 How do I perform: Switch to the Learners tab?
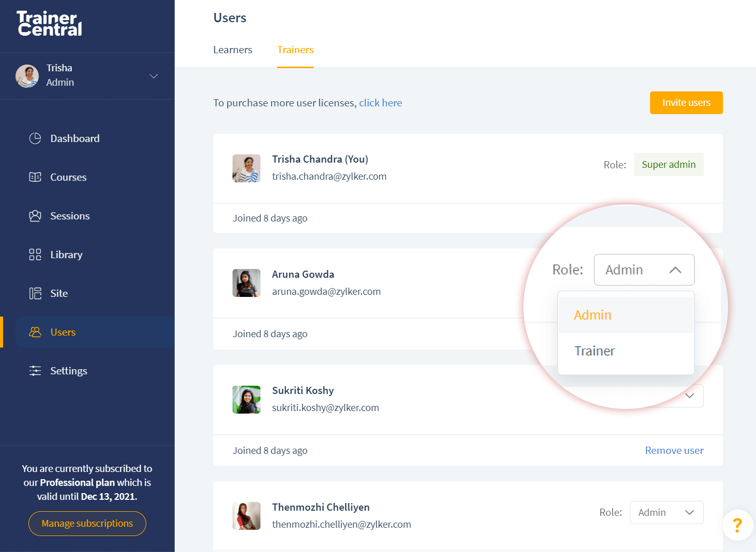click(233, 50)
